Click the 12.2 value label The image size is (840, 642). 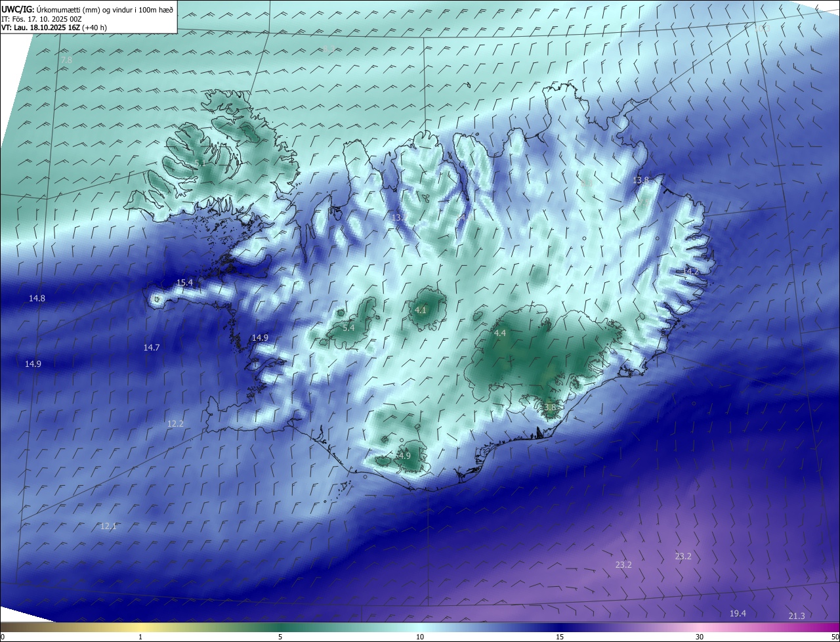175,424
